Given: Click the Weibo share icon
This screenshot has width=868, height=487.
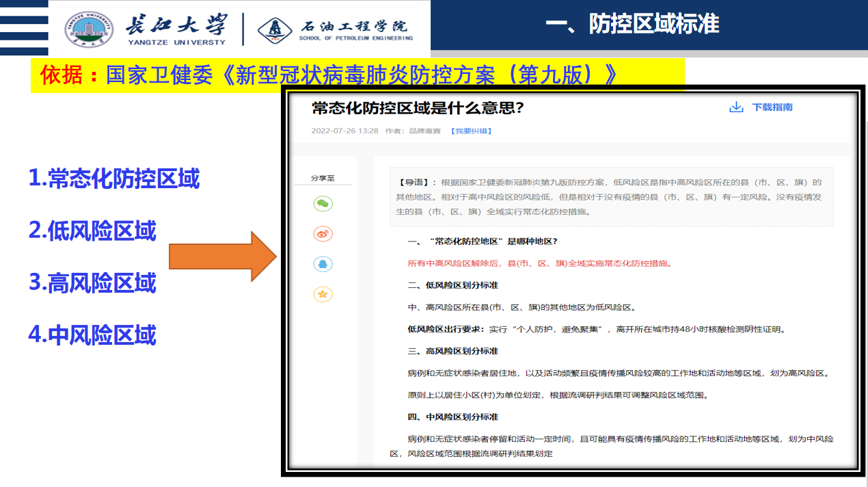Looking at the screenshot, I should tap(323, 234).
